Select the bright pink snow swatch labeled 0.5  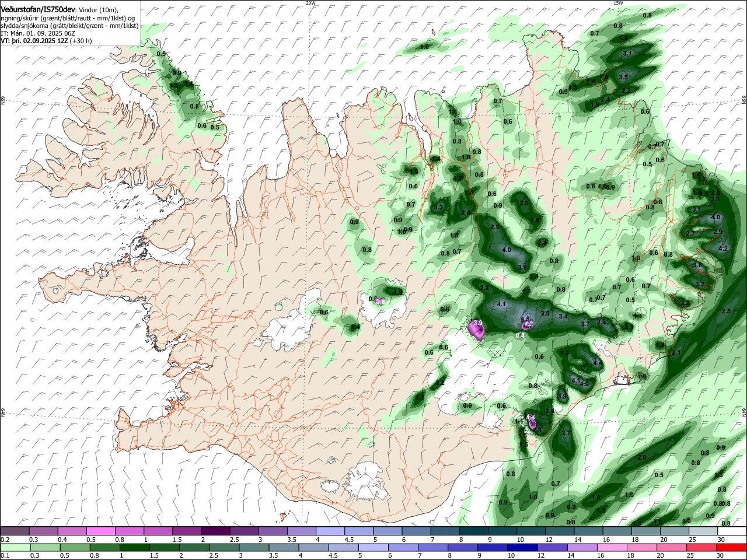tap(100, 531)
